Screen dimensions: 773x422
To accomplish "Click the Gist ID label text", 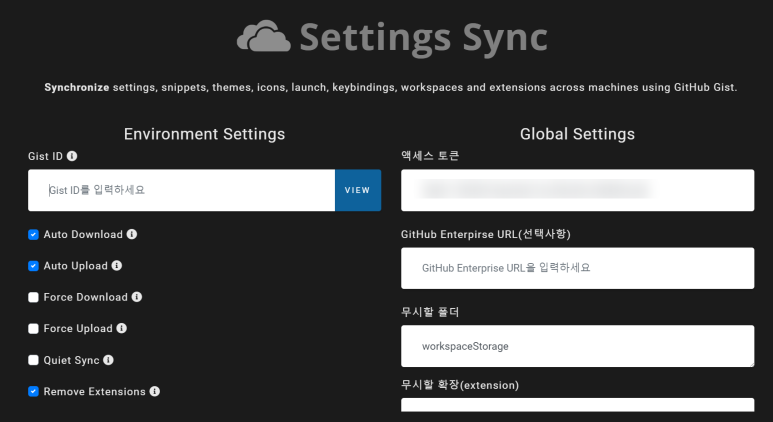I will tap(45, 156).
